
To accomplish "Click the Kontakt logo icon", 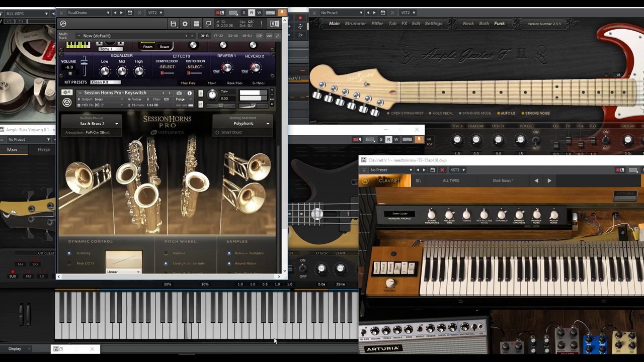I will point(63,24).
